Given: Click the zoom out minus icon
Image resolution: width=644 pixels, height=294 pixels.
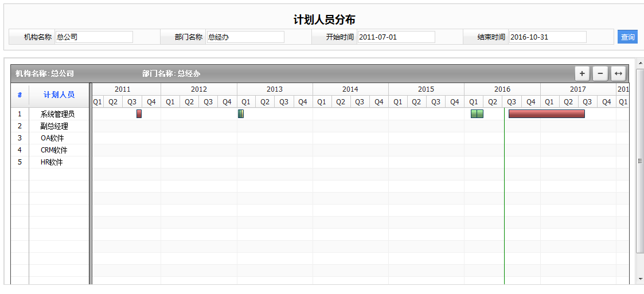Looking at the screenshot, I should click(x=600, y=73).
